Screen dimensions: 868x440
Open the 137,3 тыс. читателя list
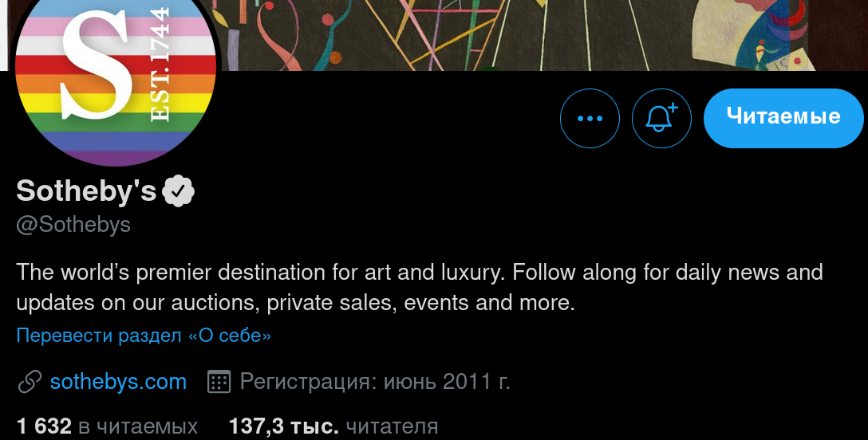(333, 426)
